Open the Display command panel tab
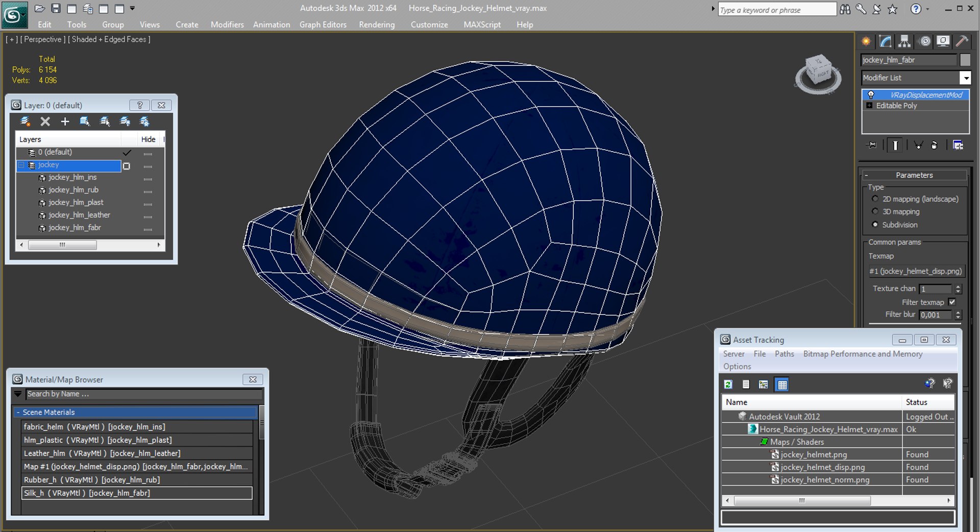This screenshot has width=980, height=532. [x=943, y=41]
